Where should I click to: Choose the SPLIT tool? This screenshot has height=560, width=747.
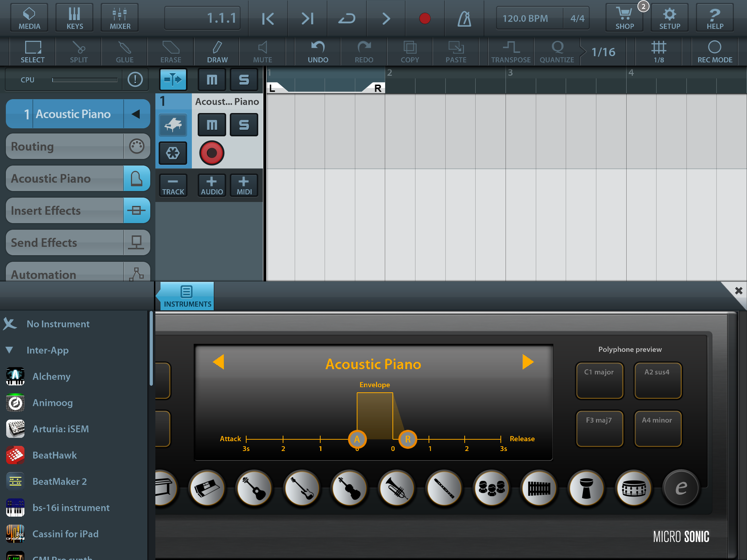tap(79, 51)
